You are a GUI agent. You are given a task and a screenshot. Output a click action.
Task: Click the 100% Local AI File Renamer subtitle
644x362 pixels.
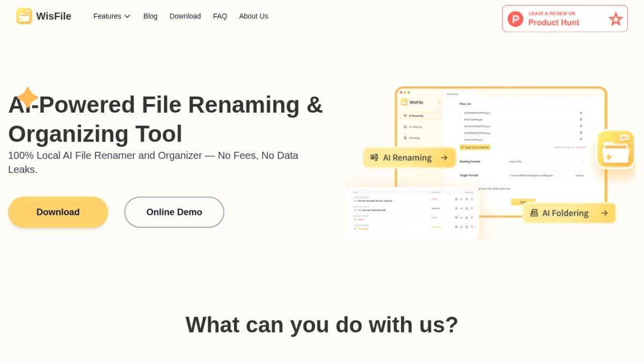click(x=153, y=162)
